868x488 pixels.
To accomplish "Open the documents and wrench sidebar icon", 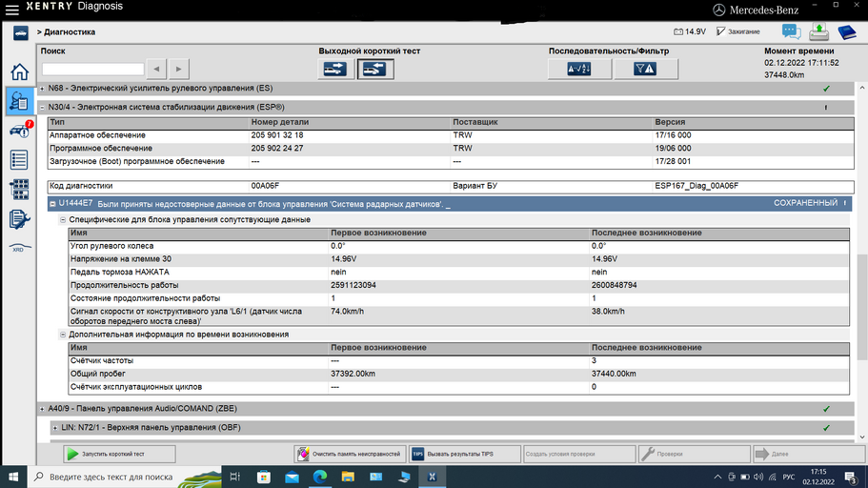I will 19,219.
